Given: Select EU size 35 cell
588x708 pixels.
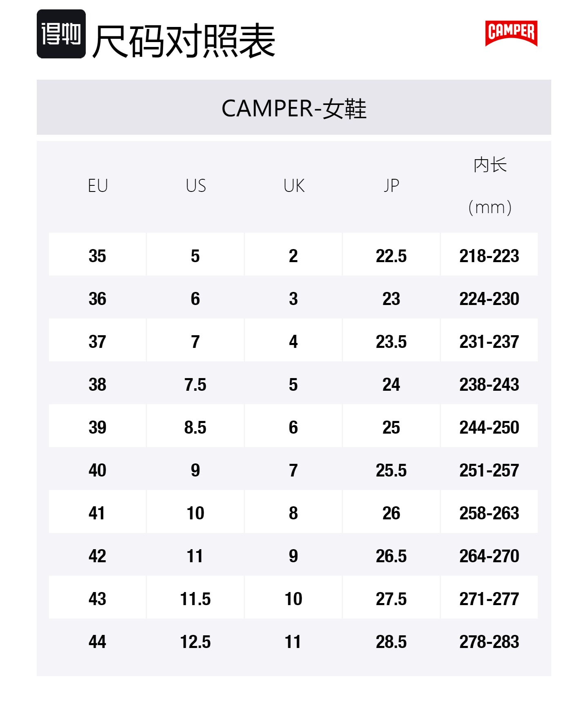Looking at the screenshot, I should tap(98, 256).
